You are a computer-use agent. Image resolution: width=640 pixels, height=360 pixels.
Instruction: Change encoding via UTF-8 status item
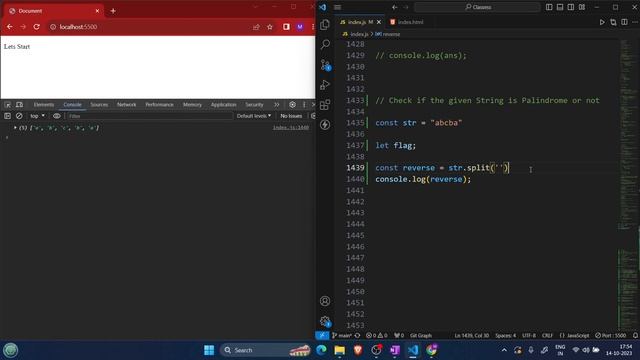tap(529, 335)
